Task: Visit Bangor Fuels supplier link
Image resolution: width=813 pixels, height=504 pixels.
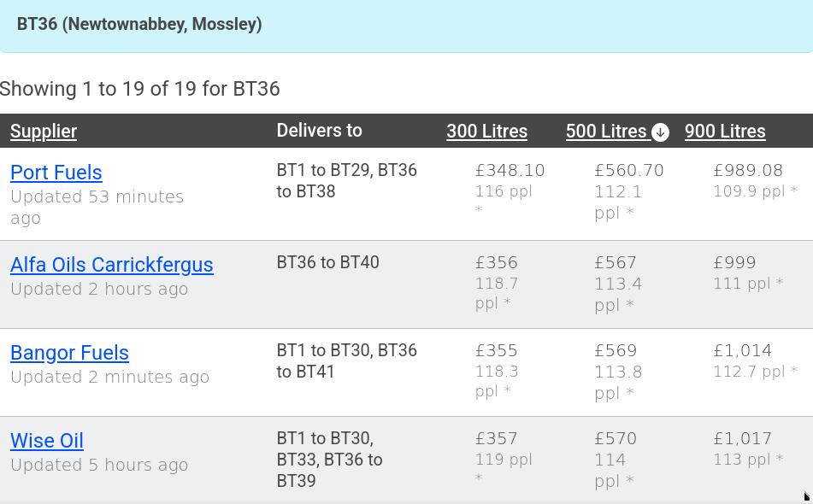Action: point(69,353)
